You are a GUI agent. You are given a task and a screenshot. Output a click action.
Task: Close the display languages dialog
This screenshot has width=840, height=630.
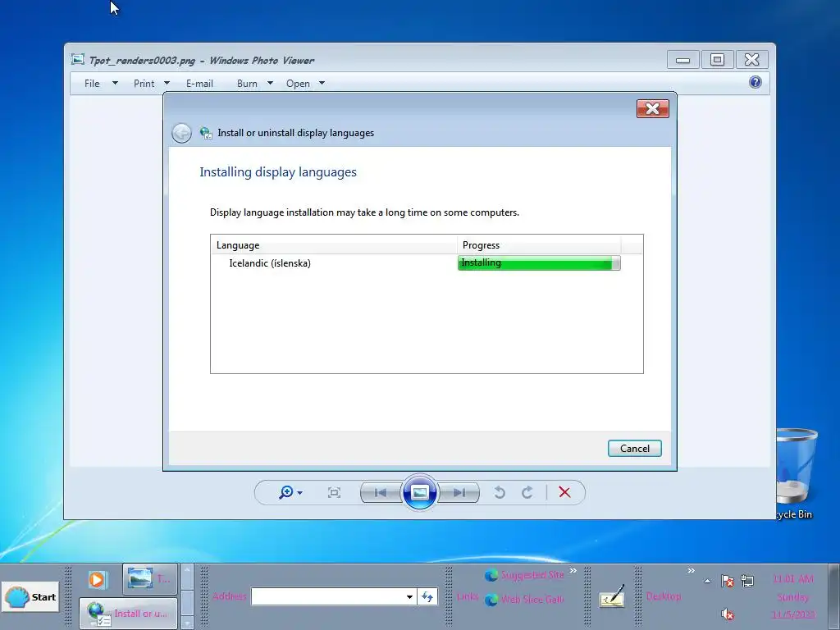652,109
